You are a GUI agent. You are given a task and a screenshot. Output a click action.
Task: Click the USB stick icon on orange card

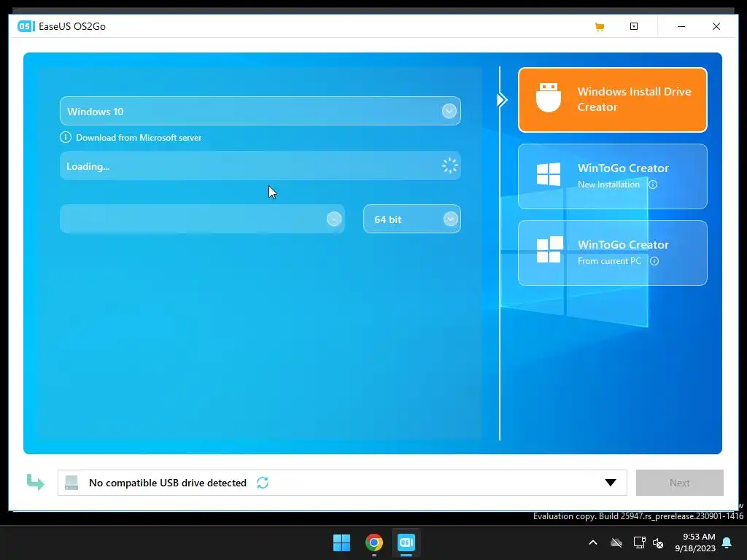549,97
